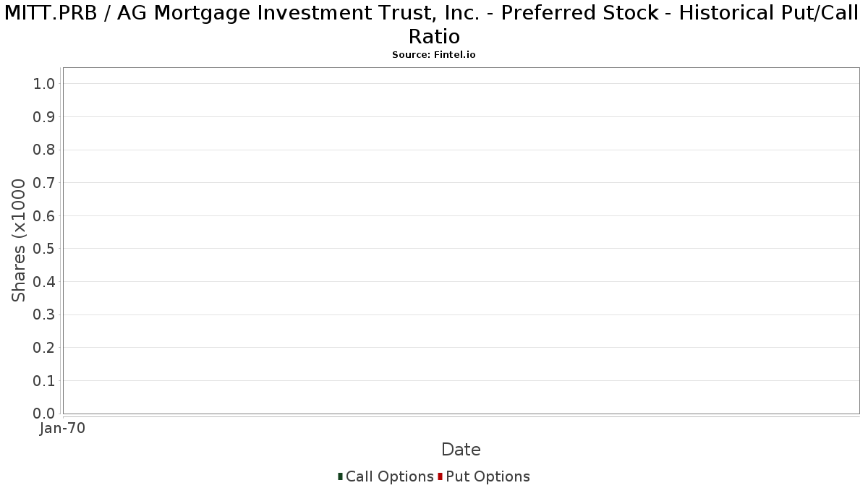This screenshot has height=488, width=868.
Task: Click the Date axis title
Action: point(461,450)
